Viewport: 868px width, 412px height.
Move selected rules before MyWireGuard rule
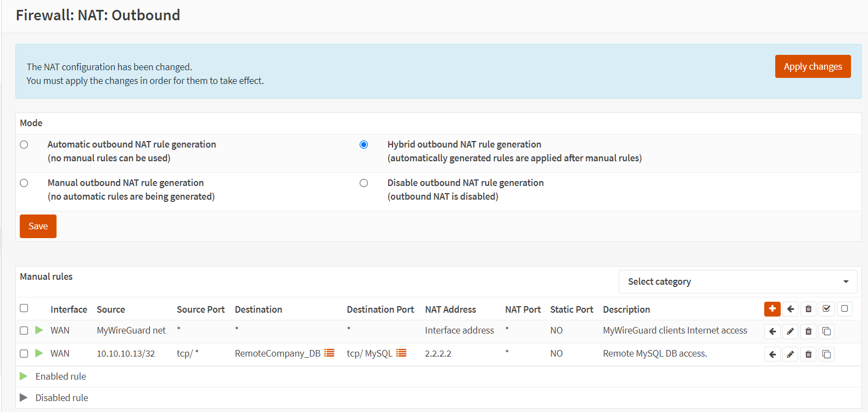[x=772, y=331]
